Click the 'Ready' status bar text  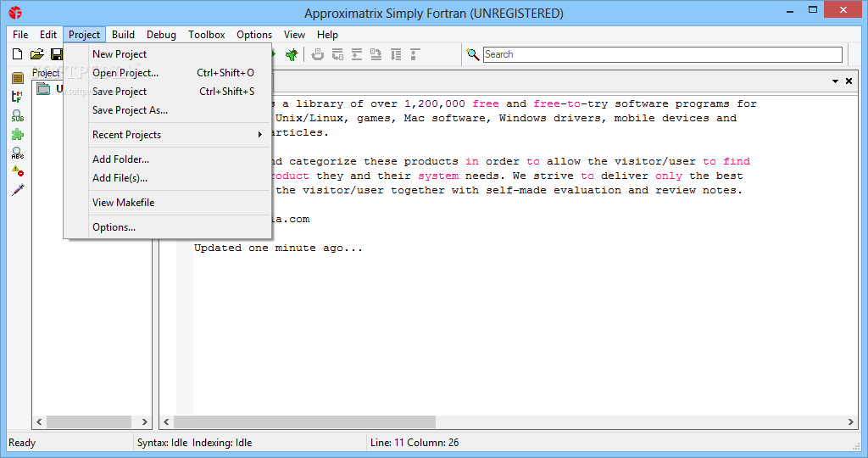22,443
